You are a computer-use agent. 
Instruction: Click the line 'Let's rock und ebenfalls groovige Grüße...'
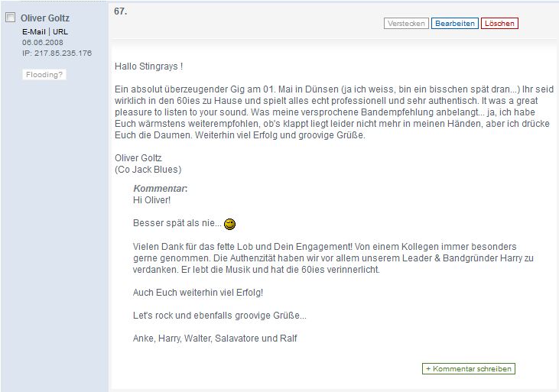[219, 316]
